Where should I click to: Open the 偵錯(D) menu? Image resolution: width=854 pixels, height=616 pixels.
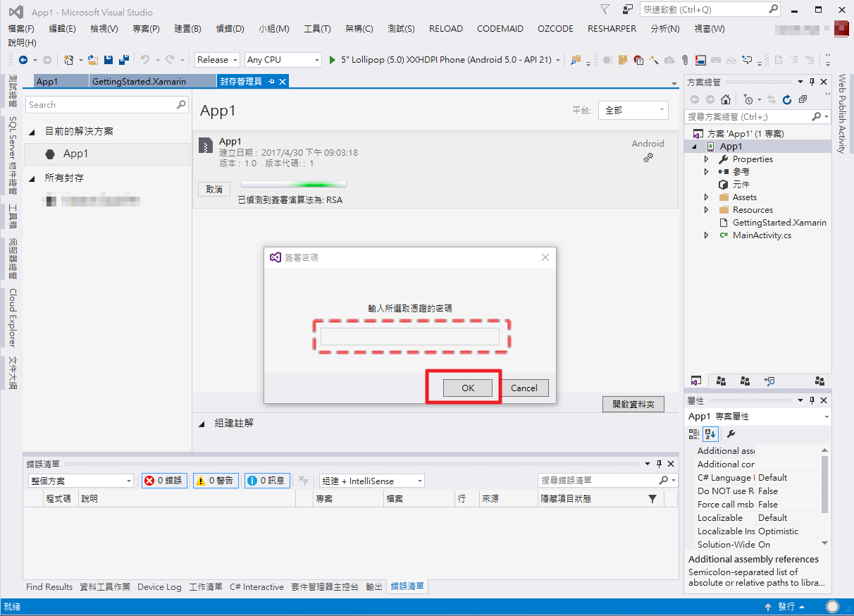coord(230,29)
